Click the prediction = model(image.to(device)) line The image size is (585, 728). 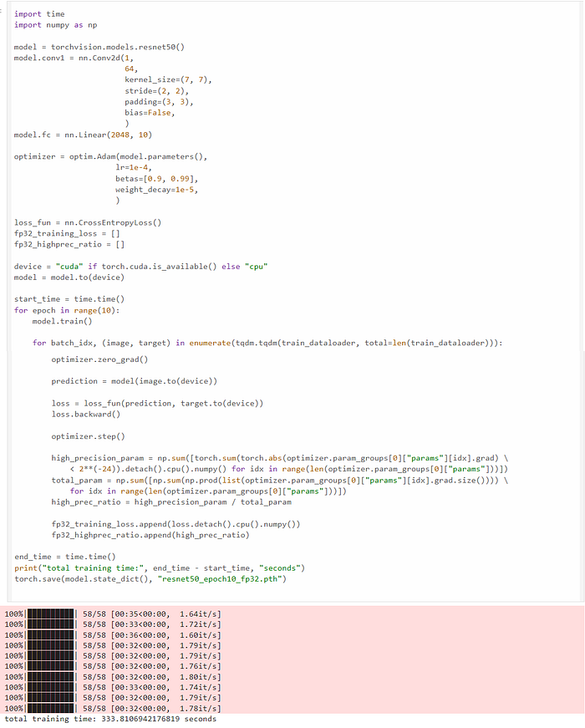point(135,381)
